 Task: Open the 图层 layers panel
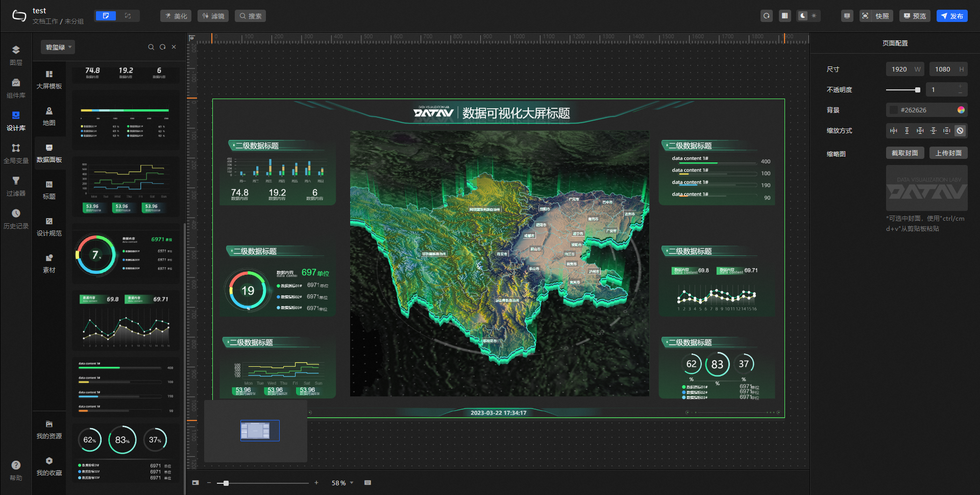coord(16,55)
